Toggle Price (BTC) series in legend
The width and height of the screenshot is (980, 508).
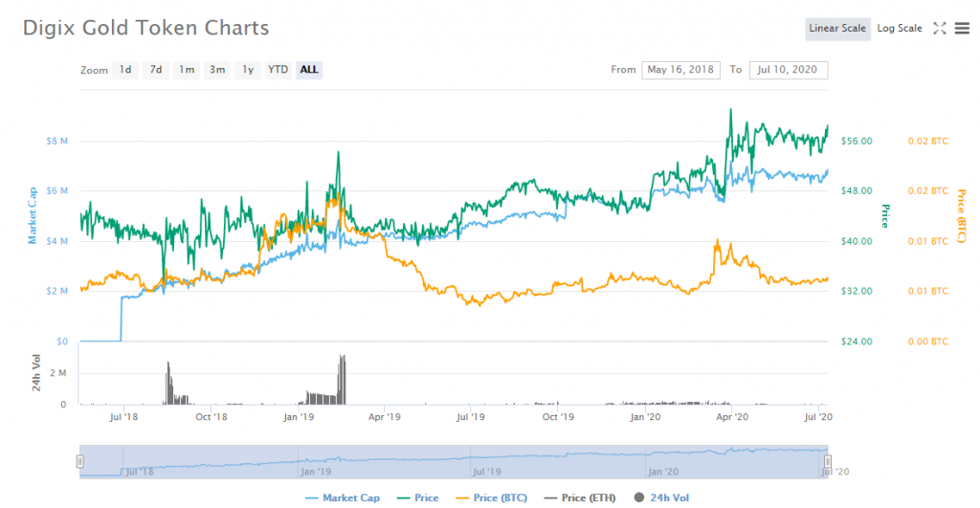click(x=492, y=498)
